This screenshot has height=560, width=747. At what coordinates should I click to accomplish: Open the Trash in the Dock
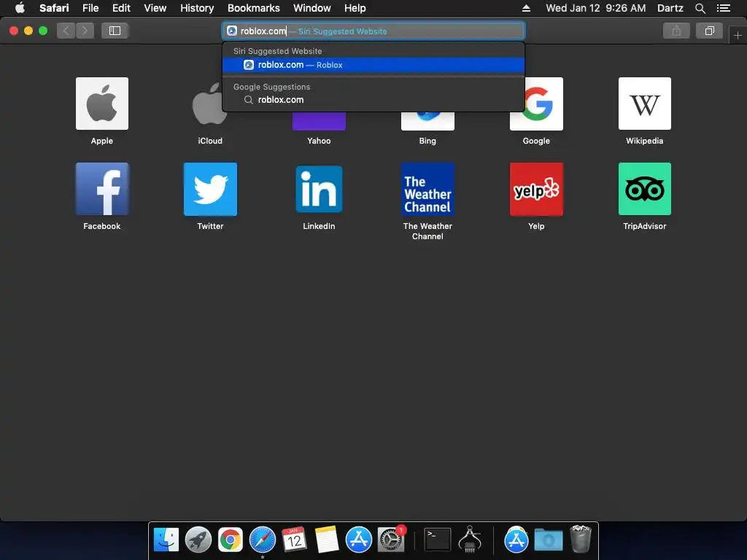(581, 539)
